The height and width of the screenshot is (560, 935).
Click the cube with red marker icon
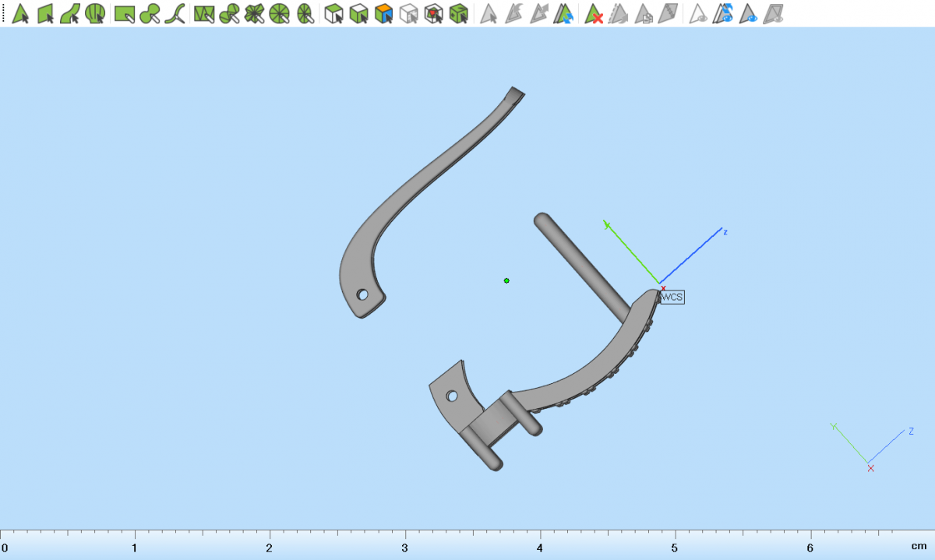pyautogui.click(x=434, y=13)
